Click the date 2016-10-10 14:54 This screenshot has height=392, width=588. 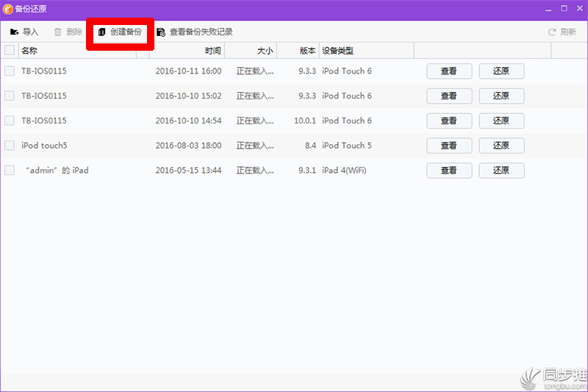pos(188,121)
